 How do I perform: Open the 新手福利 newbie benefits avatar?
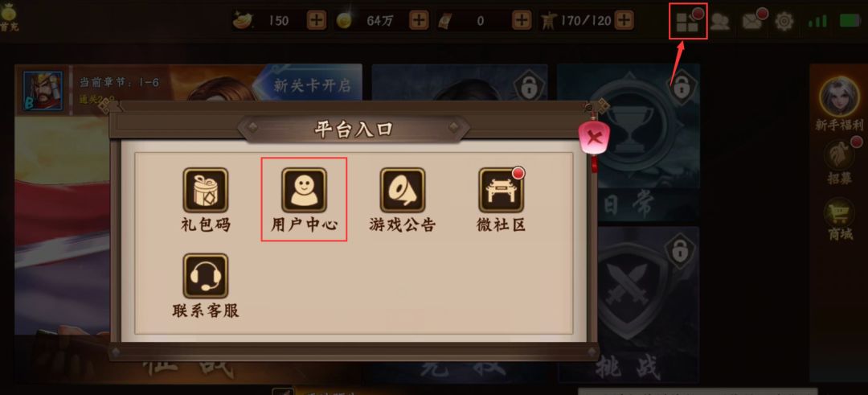pyautogui.click(x=839, y=96)
